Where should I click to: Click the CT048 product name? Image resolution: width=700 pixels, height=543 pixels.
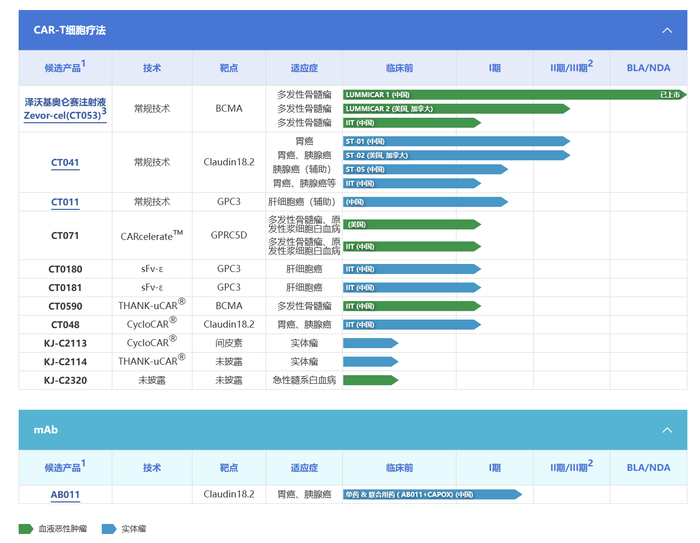pyautogui.click(x=65, y=325)
